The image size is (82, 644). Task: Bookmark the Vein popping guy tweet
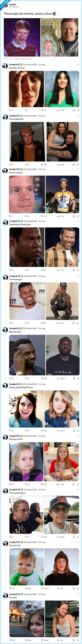click(x=73, y=537)
